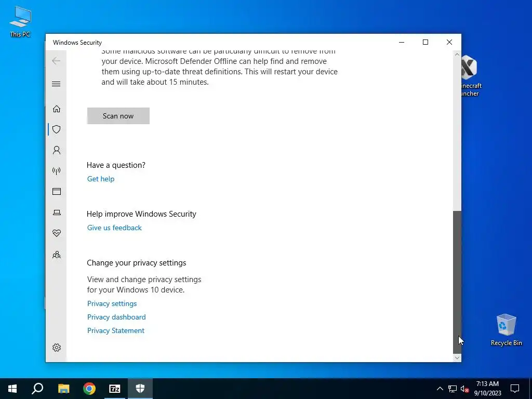Select the Minecraft Launcher desktop icon
Viewport: 532px width, 399px height.
point(471,76)
